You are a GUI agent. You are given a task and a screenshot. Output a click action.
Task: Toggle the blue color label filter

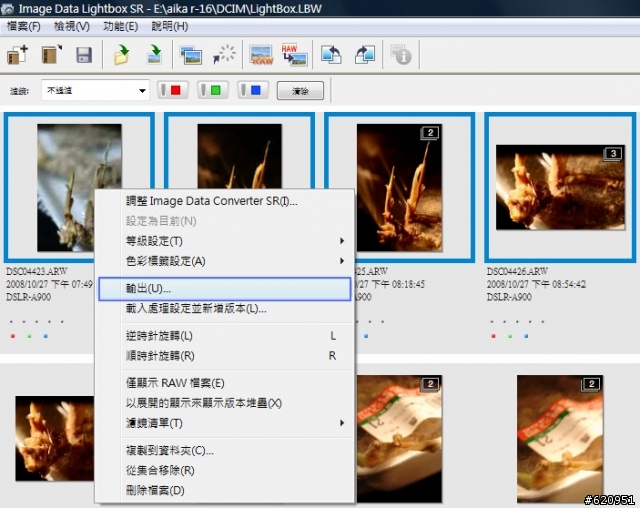click(254, 90)
